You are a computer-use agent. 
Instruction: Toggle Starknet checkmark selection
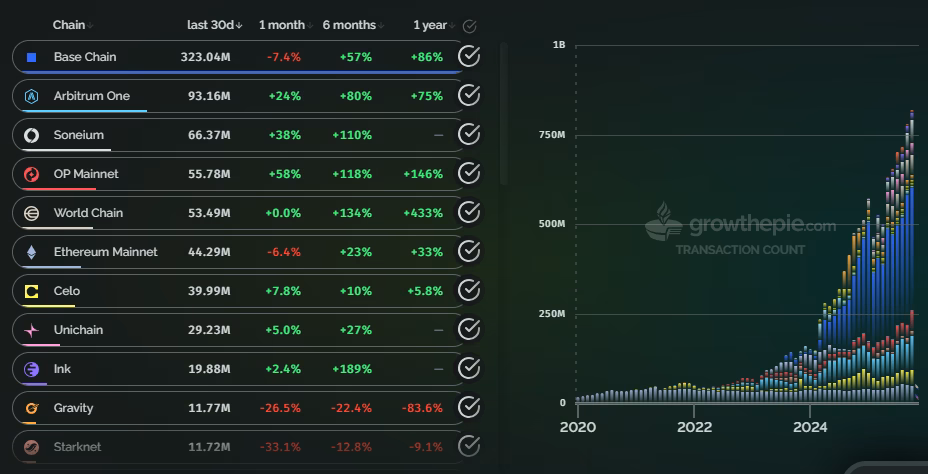469,446
